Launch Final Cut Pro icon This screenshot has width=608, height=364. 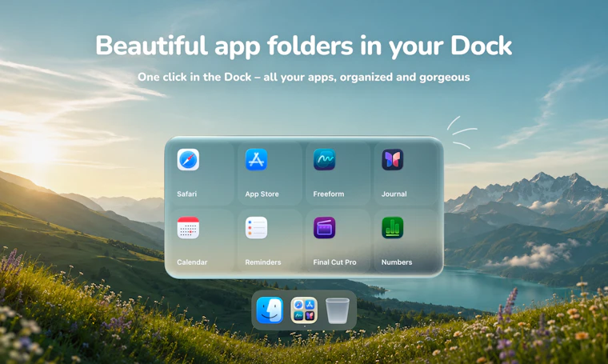click(325, 227)
